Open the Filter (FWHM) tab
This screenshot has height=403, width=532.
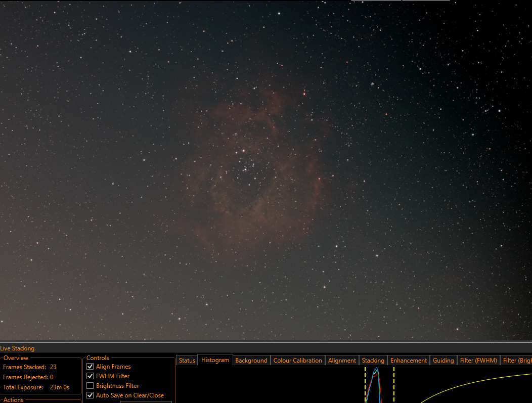pos(478,360)
